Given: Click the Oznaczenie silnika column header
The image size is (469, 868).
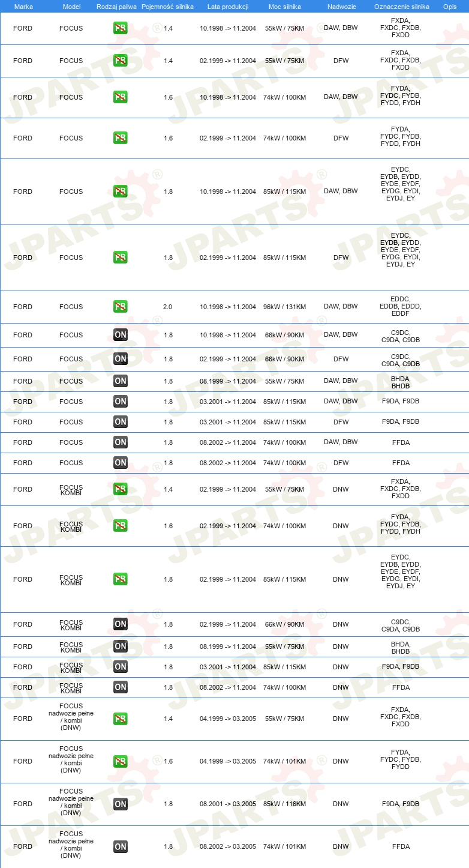Looking at the screenshot, I should [x=401, y=6].
